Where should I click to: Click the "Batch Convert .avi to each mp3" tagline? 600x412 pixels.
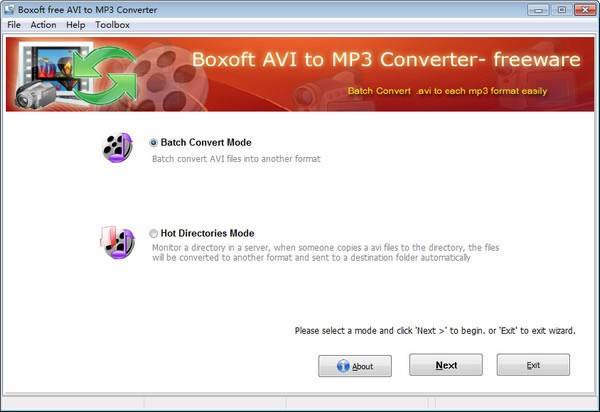(447, 91)
